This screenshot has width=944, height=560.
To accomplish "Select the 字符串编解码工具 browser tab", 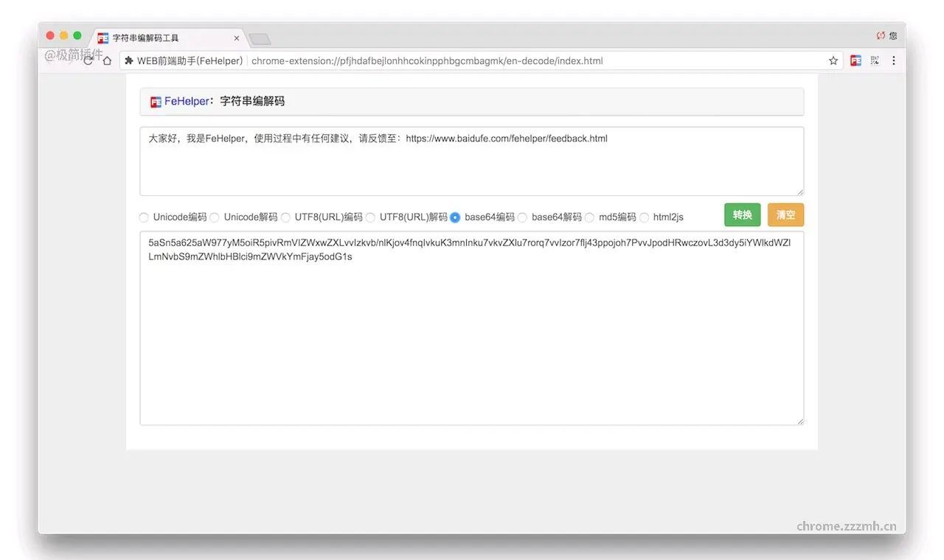I will (x=166, y=38).
